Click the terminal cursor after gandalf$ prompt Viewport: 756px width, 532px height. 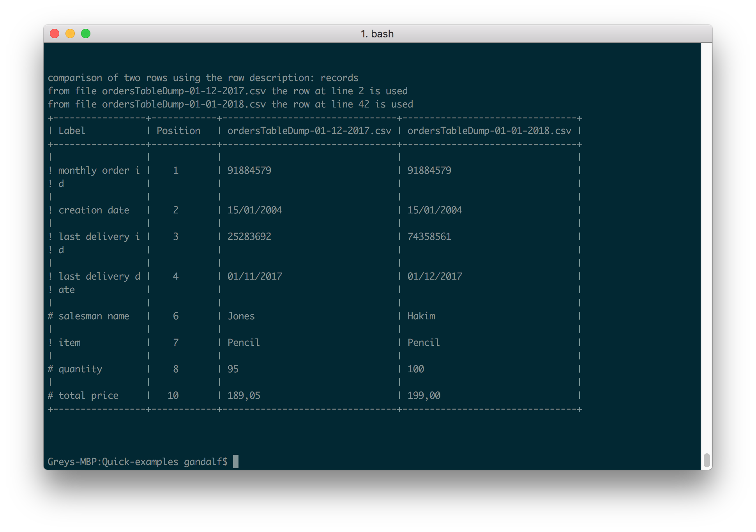[x=236, y=462]
